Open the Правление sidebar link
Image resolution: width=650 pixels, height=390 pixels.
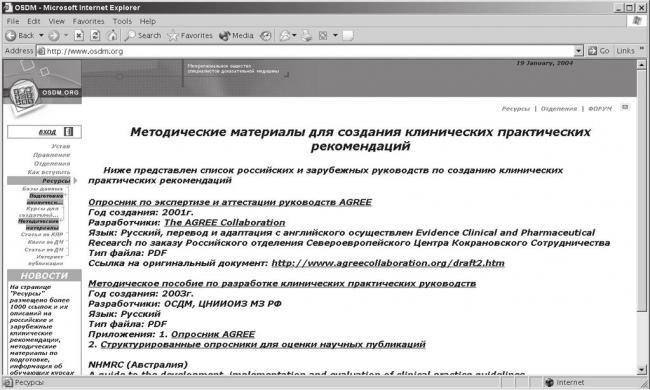(x=51, y=155)
